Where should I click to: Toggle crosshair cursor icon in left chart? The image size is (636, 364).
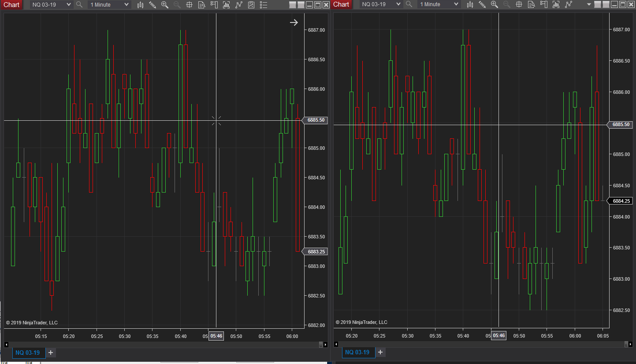tap(190, 4)
